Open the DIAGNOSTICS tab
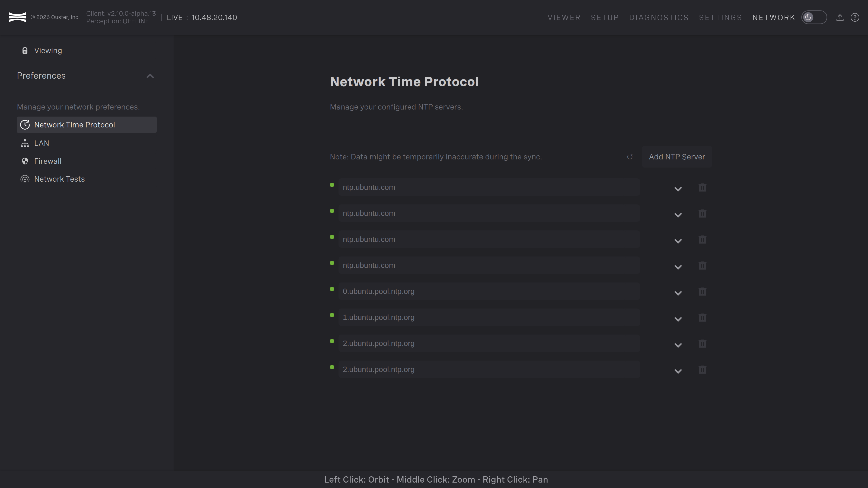868x488 pixels. (x=659, y=18)
